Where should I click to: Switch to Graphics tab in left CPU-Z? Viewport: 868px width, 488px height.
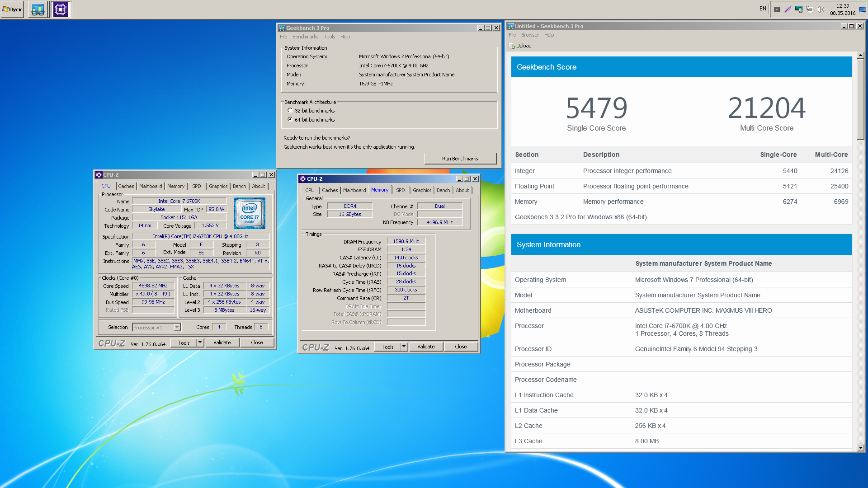click(218, 186)
